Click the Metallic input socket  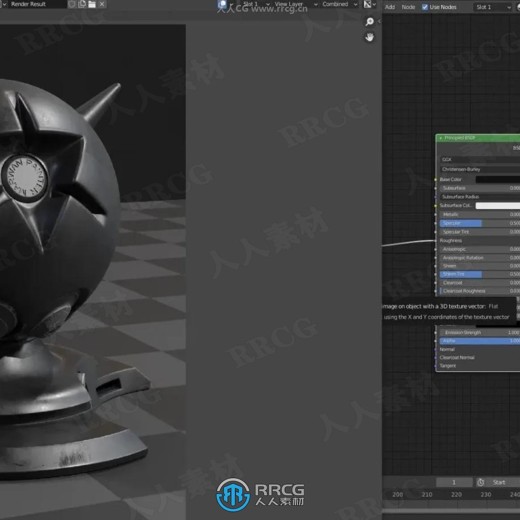[x=436, y=214]
